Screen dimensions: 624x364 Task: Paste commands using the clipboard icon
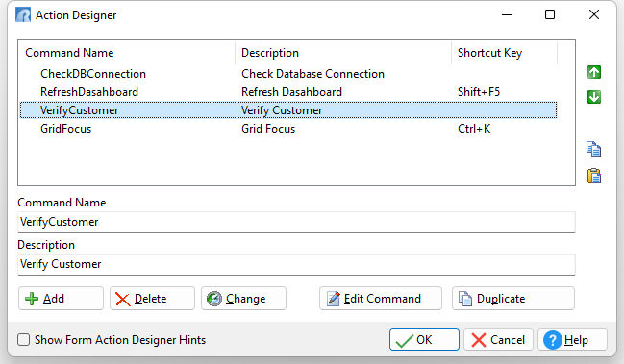(x=594, y=176)
